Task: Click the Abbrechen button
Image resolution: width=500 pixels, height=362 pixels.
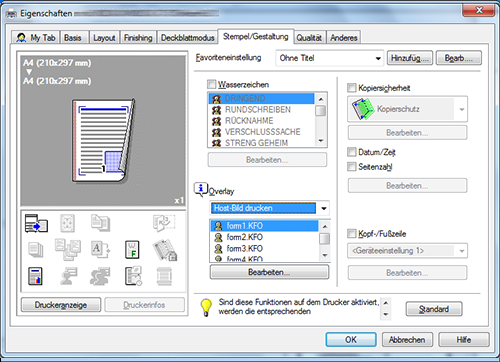Action: pos(407,340)
